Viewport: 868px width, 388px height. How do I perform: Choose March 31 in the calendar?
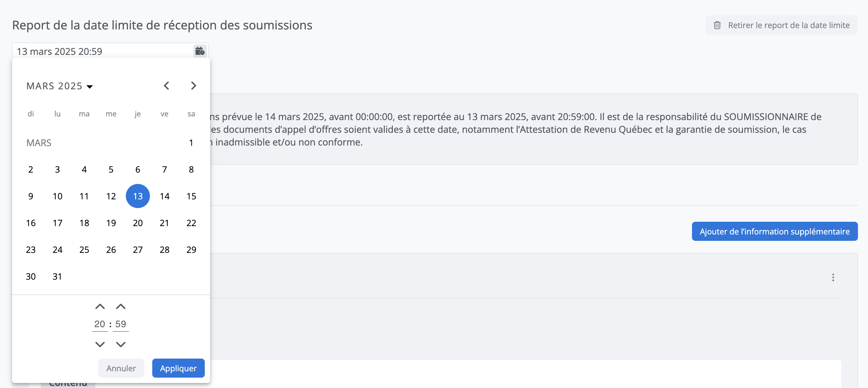coord(57,277)
